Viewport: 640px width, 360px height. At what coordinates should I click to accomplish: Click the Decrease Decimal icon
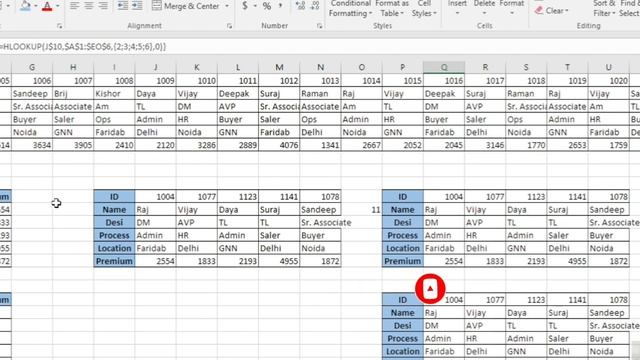315,6
